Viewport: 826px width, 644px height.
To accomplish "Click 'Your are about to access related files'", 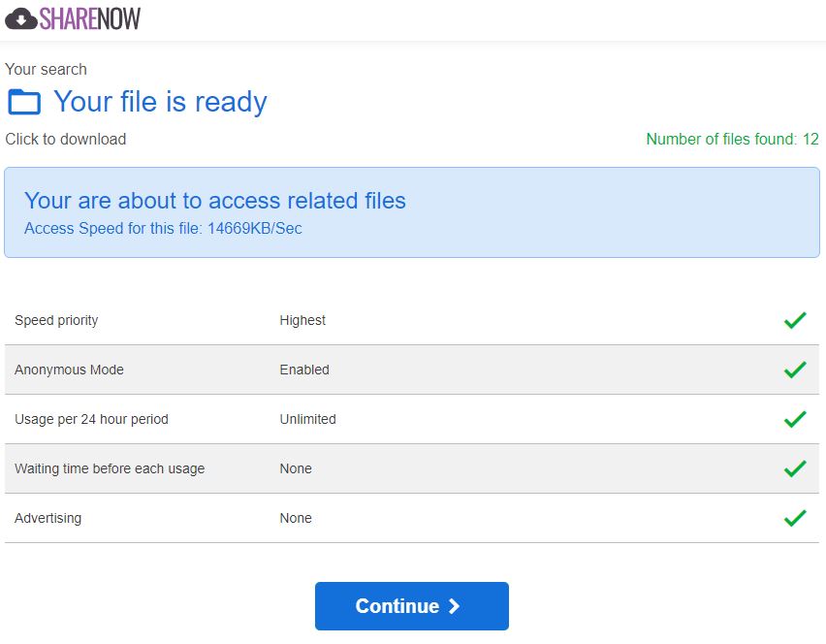I will point(214,201).
